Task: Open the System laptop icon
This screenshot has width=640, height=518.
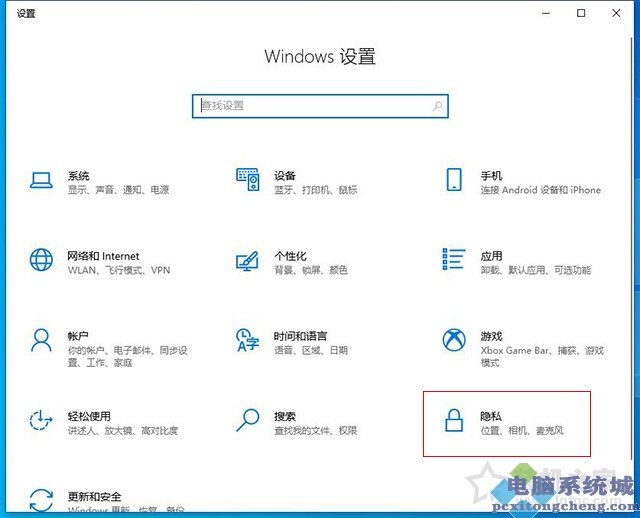Action: pyautogui.click(x=41, y=180)
